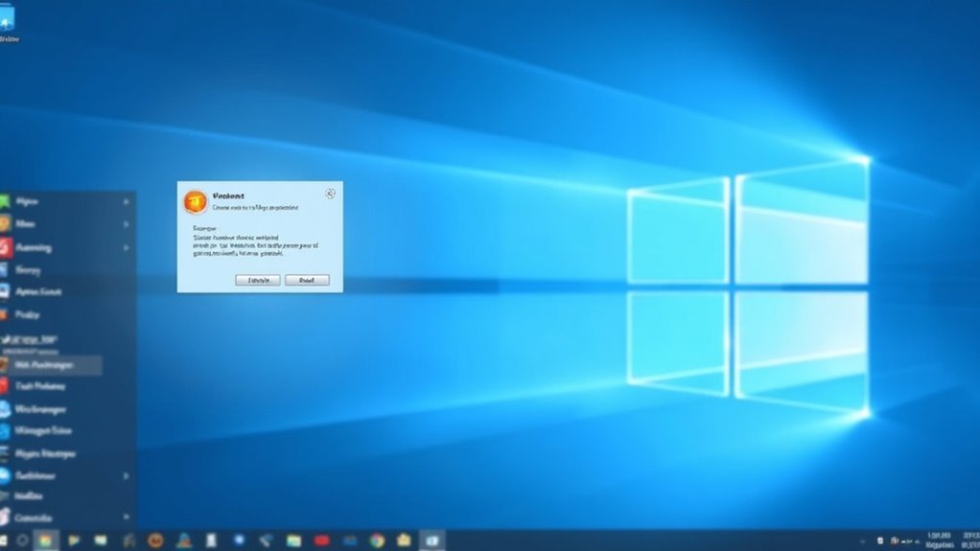The width and height of the screenshot is (980, 551).
Task: Click the right button in the dialog
Action: [x=307, y=280]
